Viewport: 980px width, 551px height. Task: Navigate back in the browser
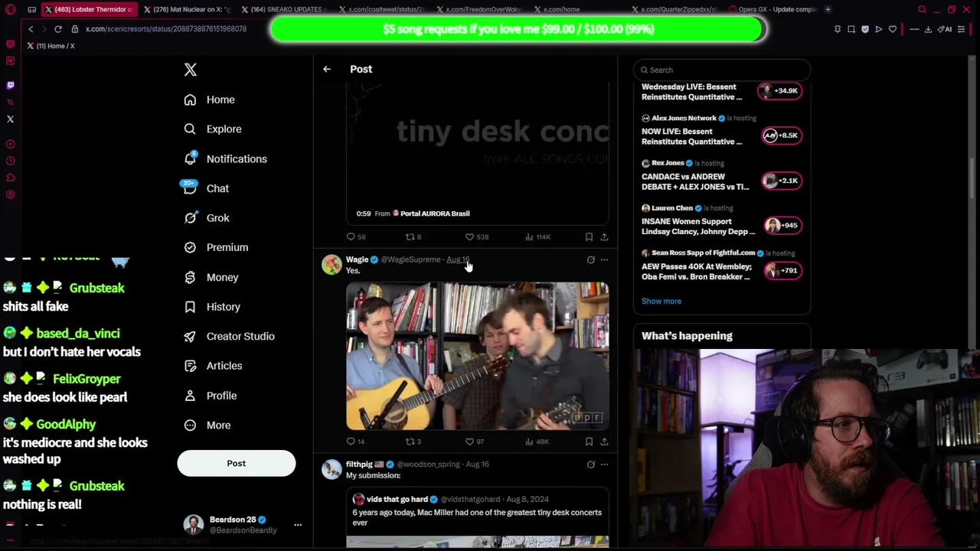[31, 29]
